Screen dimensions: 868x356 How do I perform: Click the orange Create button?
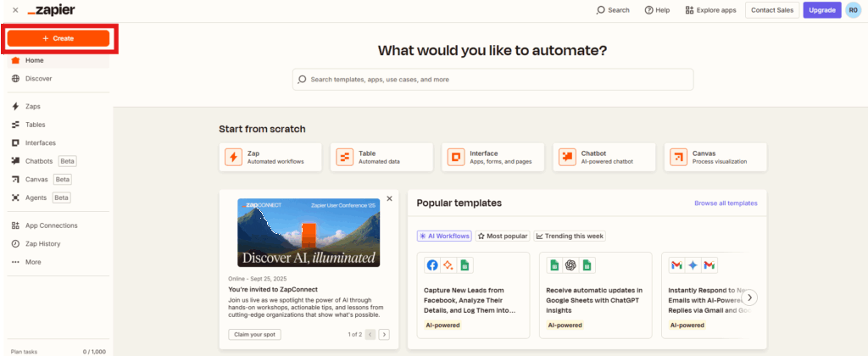coord(58,38)
